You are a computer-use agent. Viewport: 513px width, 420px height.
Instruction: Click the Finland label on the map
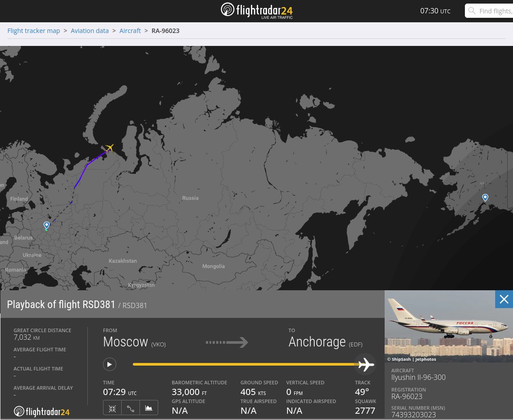(19, 199)
